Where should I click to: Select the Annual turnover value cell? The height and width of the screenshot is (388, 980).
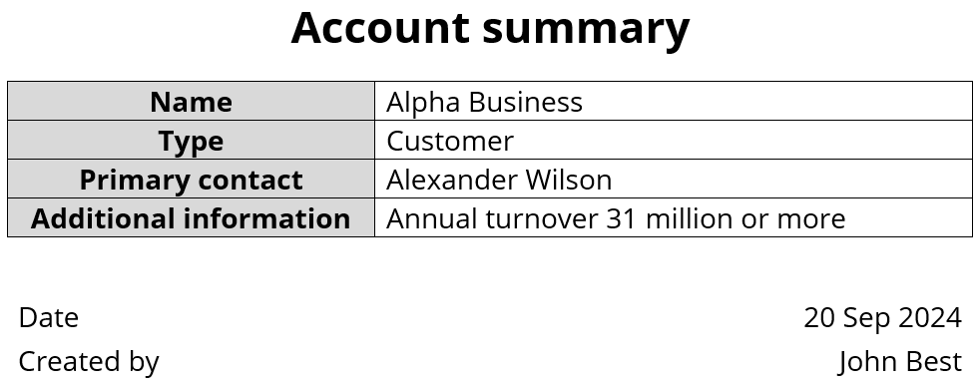(x=673, y=217)
